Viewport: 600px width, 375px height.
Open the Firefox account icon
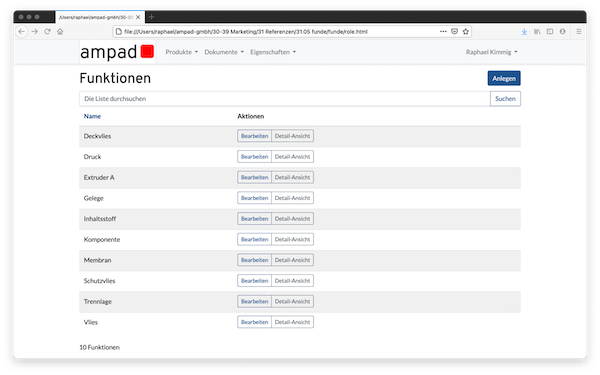pyautogui.click(x=562, y=31)
